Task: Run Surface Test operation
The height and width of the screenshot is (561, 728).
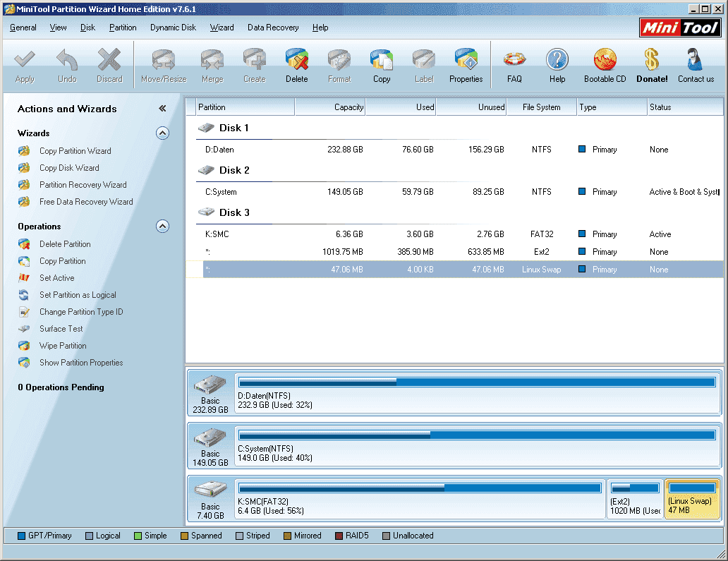Action: 61,329
